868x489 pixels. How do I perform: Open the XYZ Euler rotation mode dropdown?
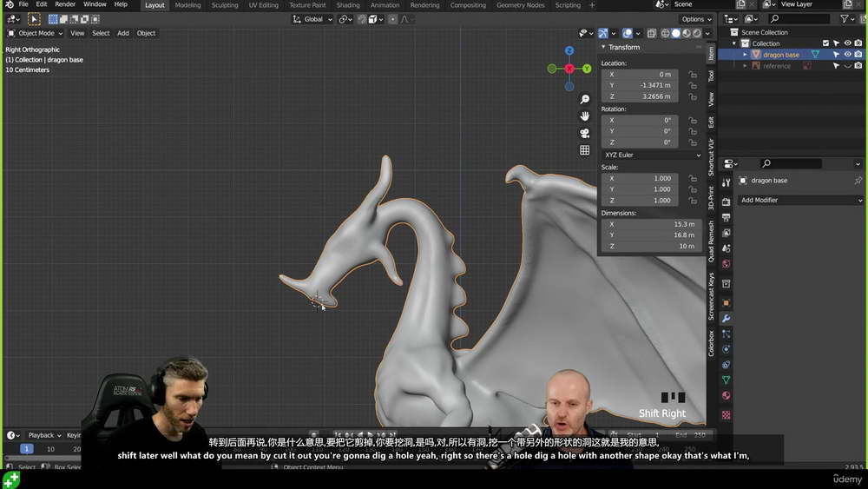click(652, 155)
